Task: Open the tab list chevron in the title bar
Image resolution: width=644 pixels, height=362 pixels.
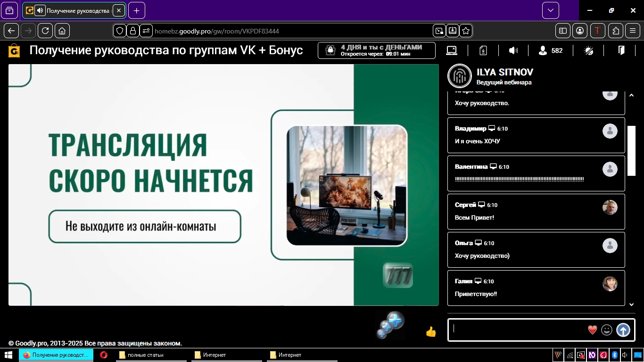Action: pyautogui.click(x=550, y=10)
